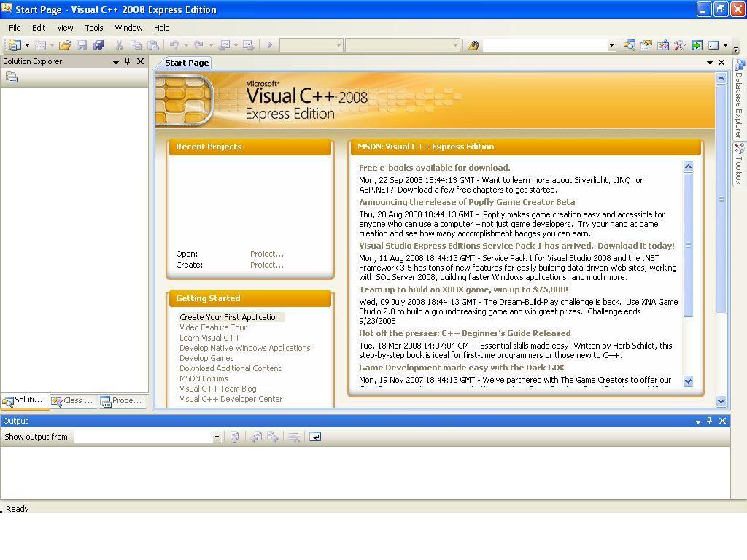Toggle auto-hide pin on Output panel
This screenshot has height=560, width=747.
coord(709,421)
